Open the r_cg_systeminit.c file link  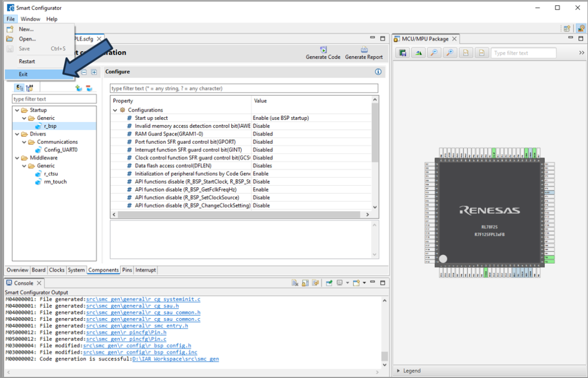click(143, 300)
